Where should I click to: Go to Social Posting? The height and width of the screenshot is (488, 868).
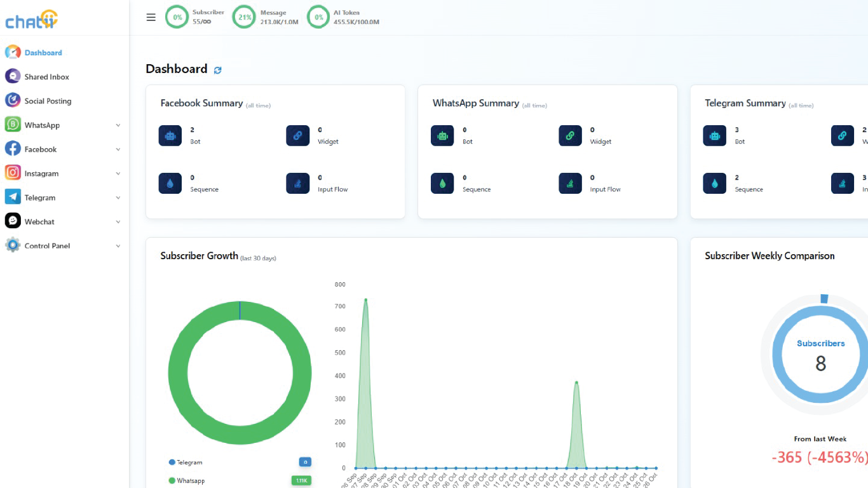tap(48, 101)
